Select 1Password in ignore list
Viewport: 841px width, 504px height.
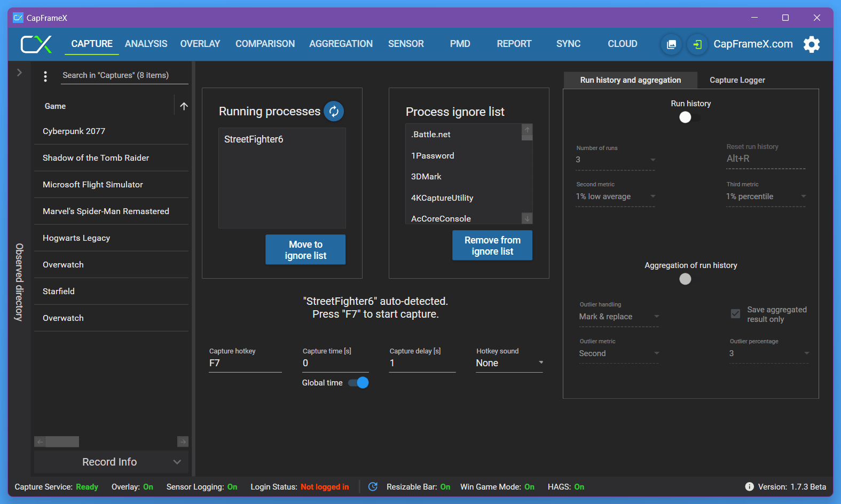click(x=463, y=156)
